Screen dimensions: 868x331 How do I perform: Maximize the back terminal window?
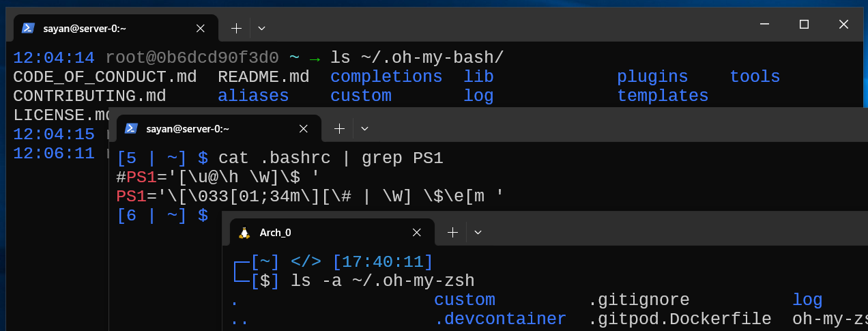point(804,25)
